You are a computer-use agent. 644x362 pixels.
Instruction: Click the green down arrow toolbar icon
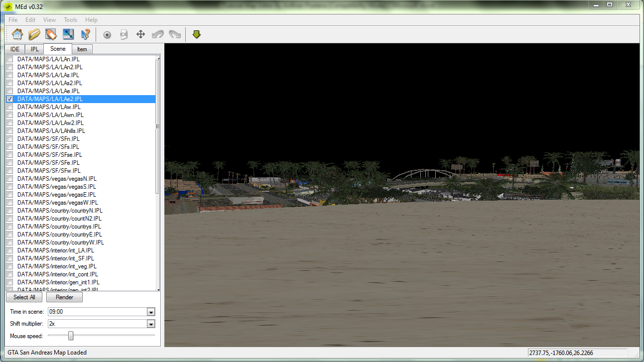click(x=197, y=34)
